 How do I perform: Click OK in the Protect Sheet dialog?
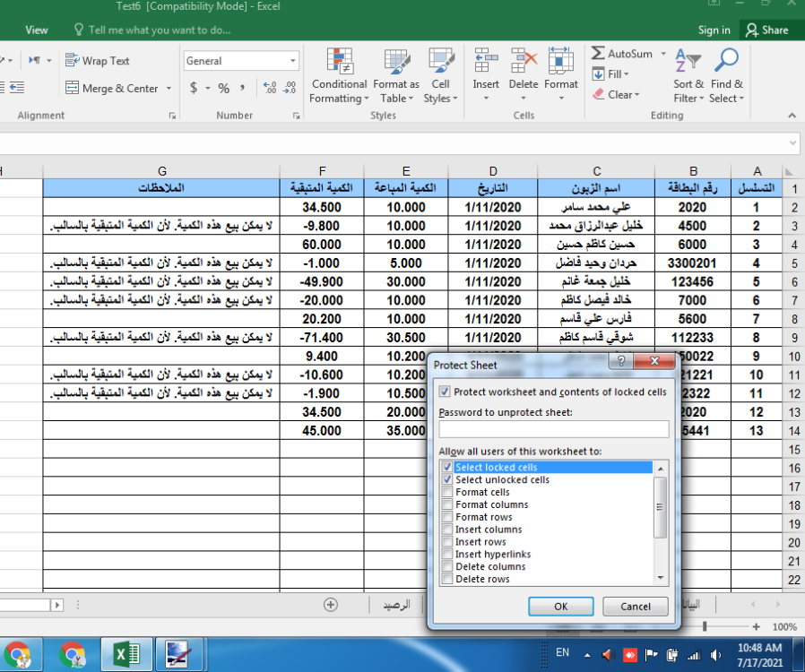coord(560,607)
